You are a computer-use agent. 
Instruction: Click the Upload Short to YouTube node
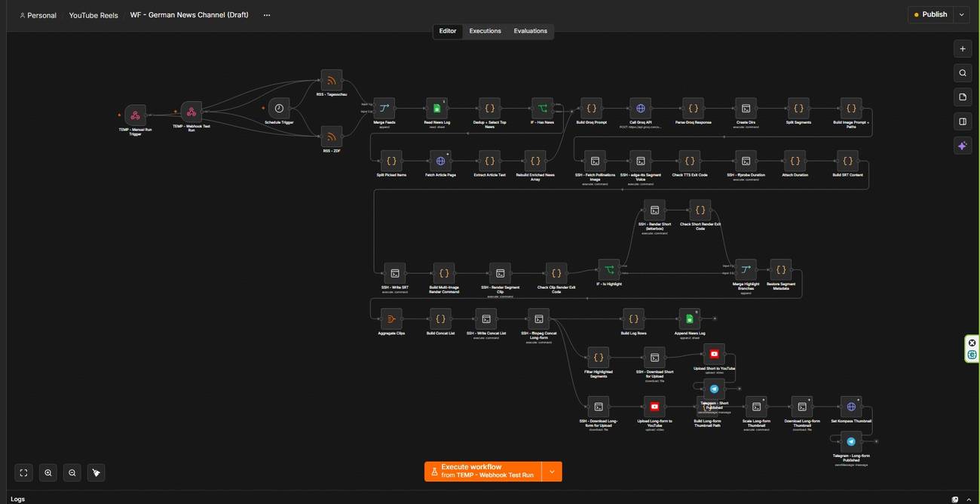(714, 354)
